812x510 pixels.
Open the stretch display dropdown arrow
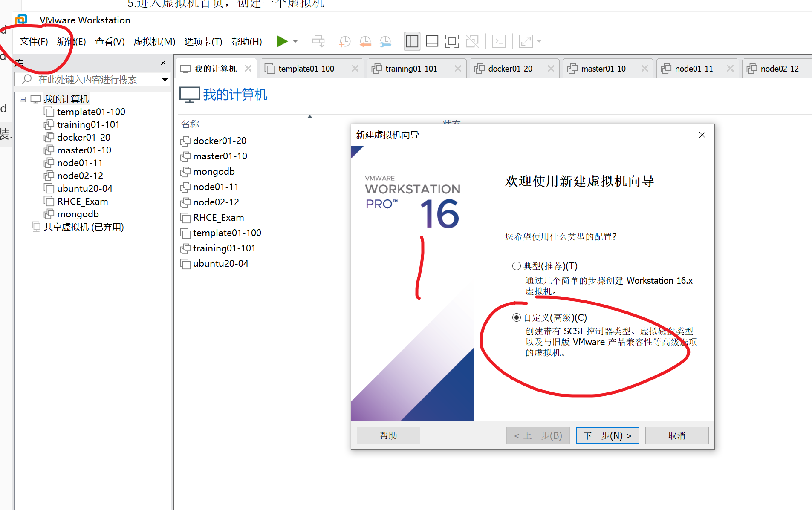(539, 41)
